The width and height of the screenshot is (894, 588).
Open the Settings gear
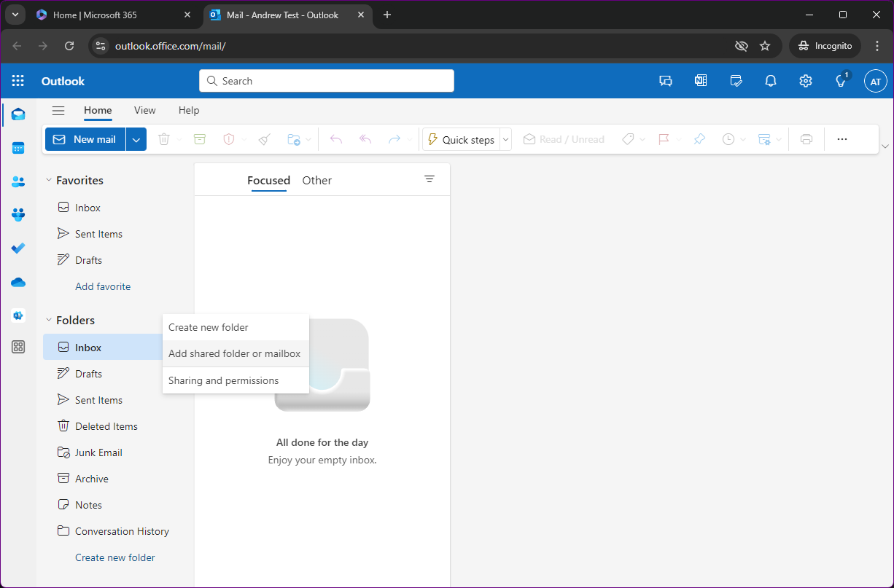(806, 81)
